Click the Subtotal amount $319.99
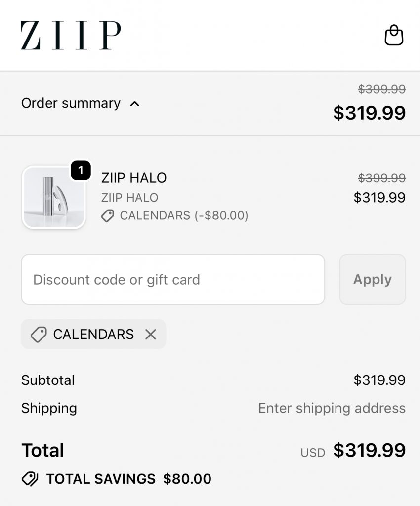Screen dimensions: 420x506 tap(379, 380)
